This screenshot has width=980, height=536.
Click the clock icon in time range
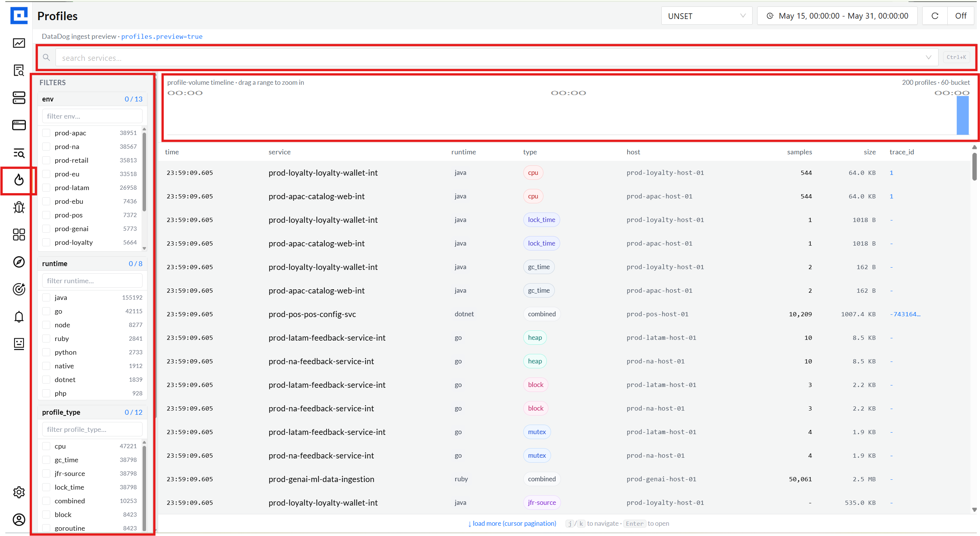(x=770, y=16)
